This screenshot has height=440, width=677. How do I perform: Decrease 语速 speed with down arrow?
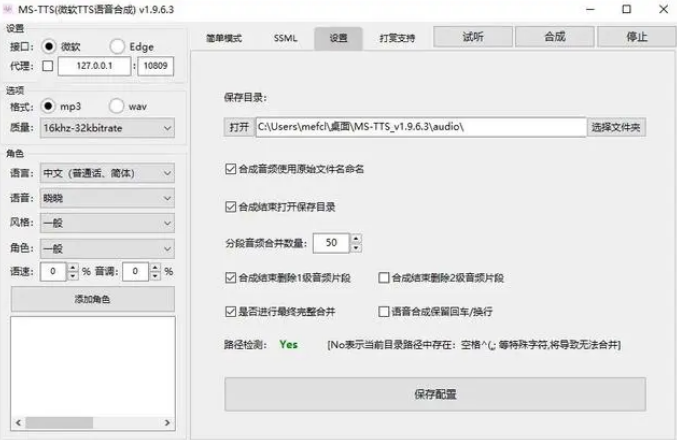73,276
